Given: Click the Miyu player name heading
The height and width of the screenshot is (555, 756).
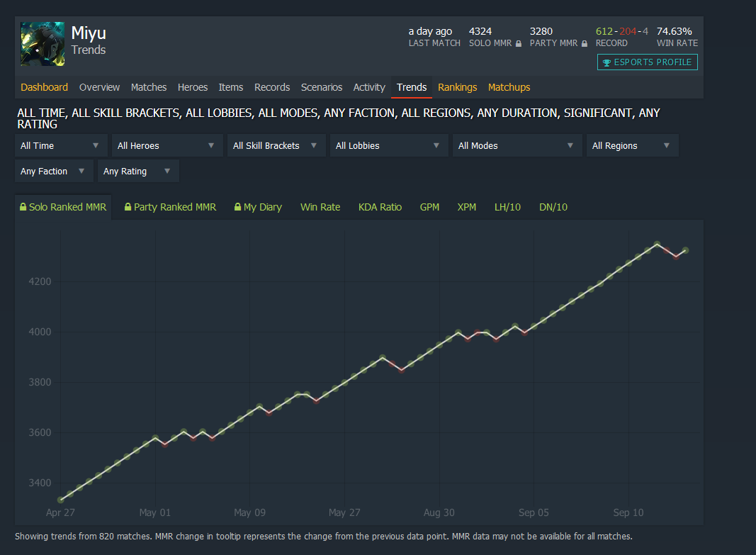Looking at the screenshot, I should click(x=89, y=33).
